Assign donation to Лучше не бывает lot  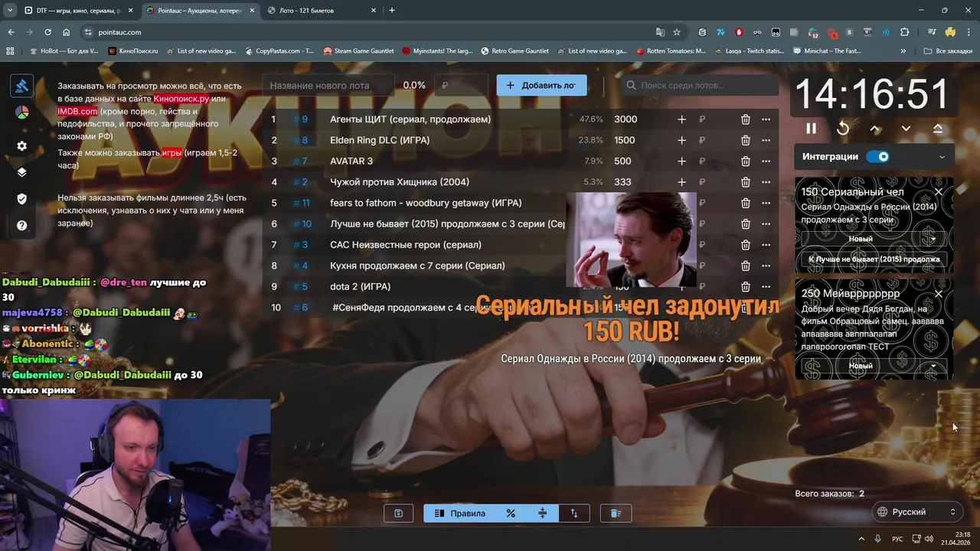tap(874, 259)
